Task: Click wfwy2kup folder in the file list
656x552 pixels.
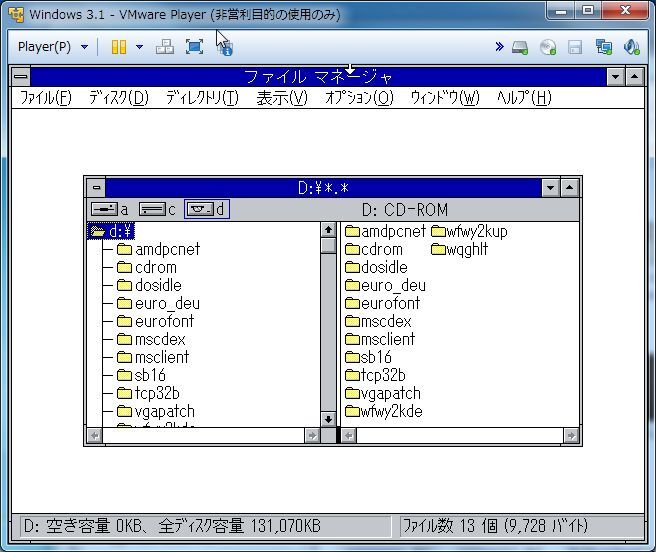Action: click(469, 231)
